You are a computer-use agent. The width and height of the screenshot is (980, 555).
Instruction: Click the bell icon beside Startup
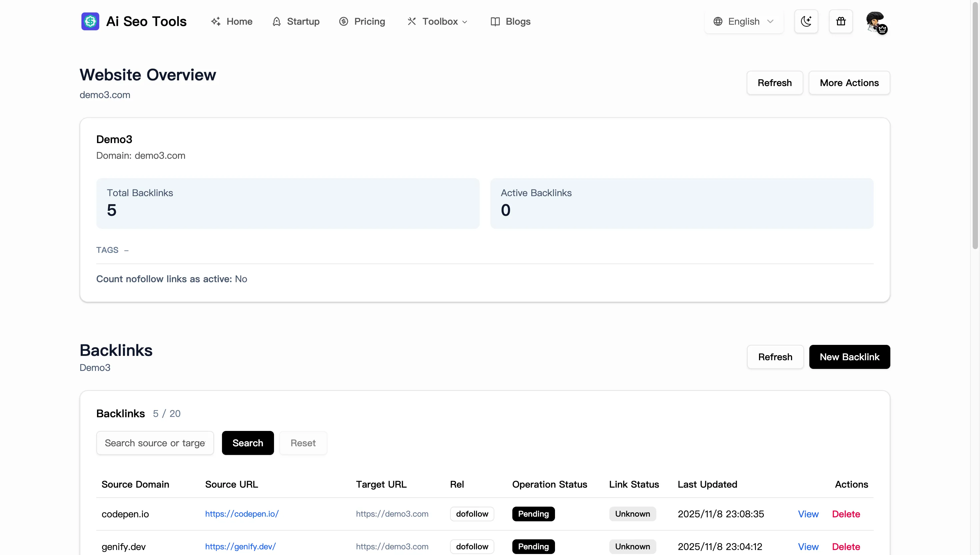click(x=276, y=21)
